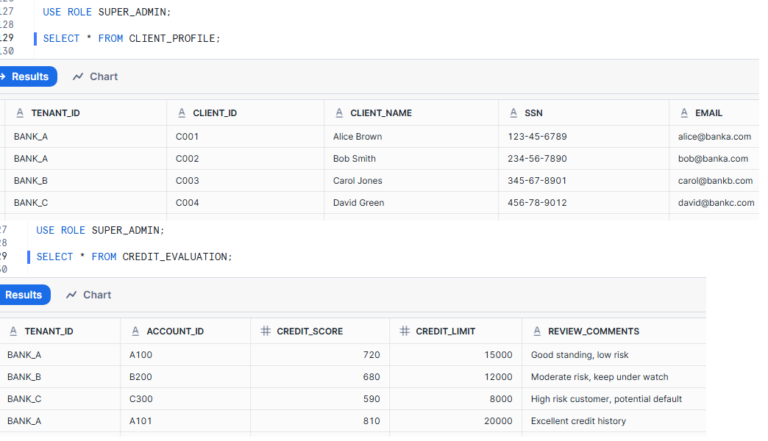The width and height of the screenshot is (768, 441).
Task: Select the SSN column header
Action: coord(533,113)
